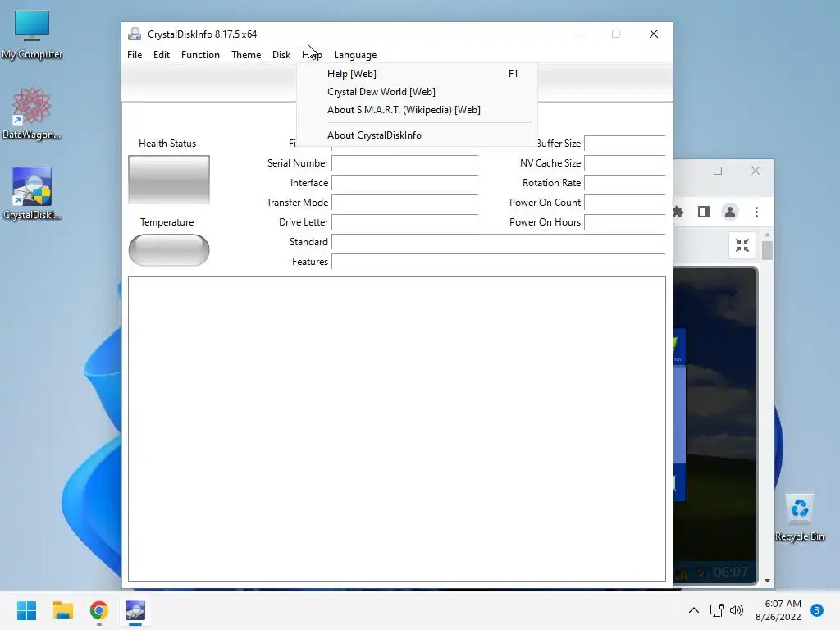
Task: Open Chrome extensions puzzle icon
Action: [678, 212]
